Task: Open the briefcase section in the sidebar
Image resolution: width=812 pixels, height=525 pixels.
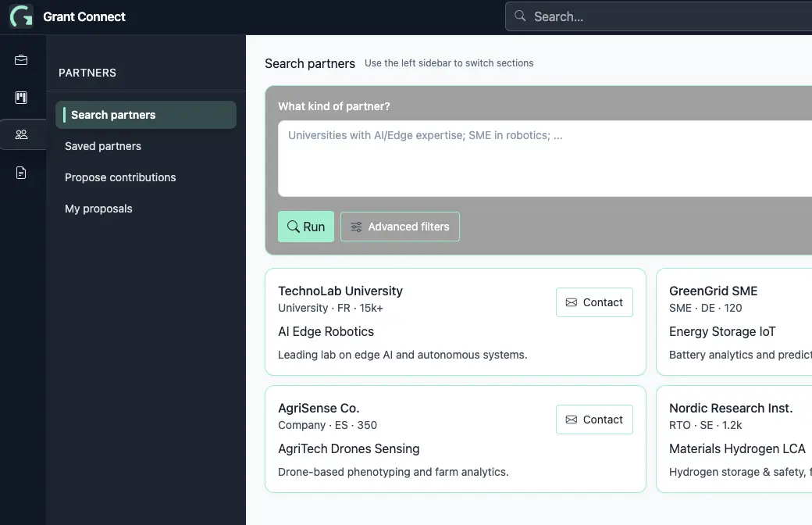Action: tap(21, 60)
